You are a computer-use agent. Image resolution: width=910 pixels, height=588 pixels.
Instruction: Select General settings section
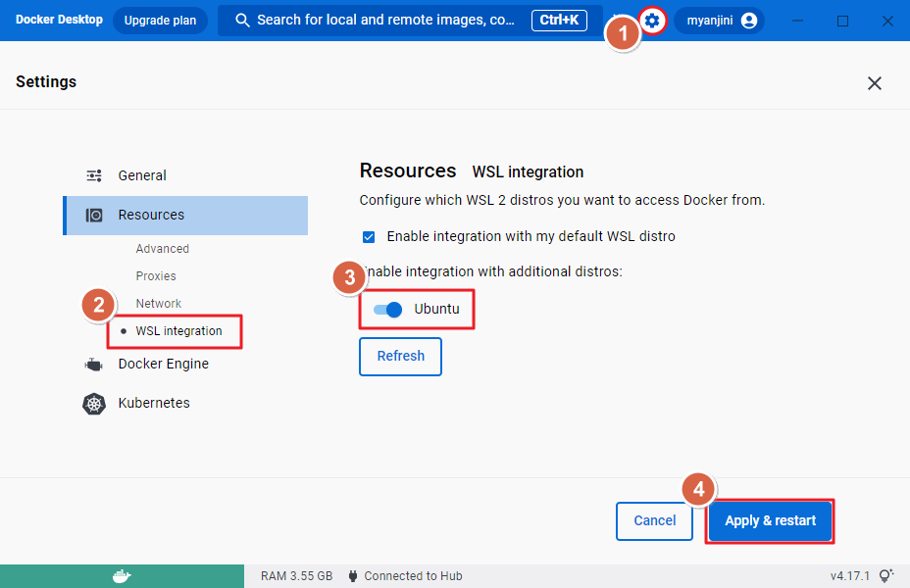(185, 175)
